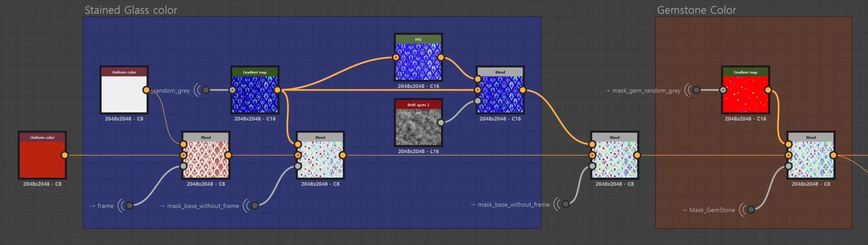Click the blue Gradient map output connector
This screenshot has height=245, width=868.
pos(277,90)
